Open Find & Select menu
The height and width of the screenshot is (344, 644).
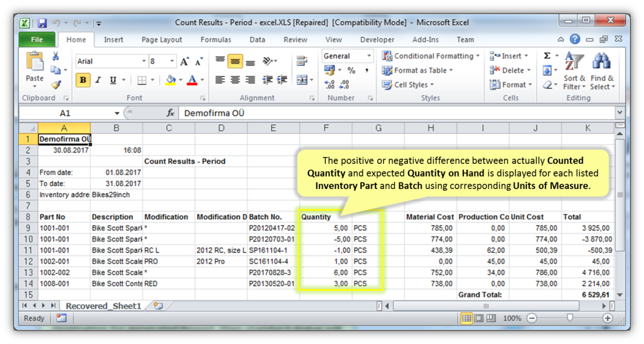coord(602,71)
